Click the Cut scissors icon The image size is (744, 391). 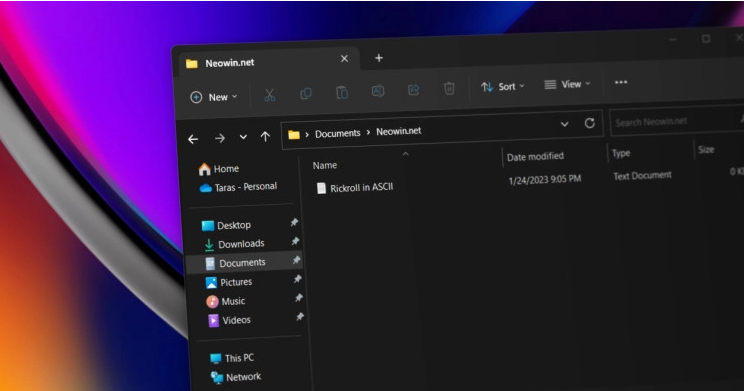(270, 95)
